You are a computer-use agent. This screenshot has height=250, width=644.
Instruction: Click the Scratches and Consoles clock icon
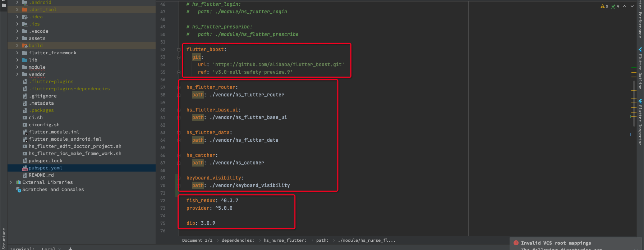tap(18, 190)
